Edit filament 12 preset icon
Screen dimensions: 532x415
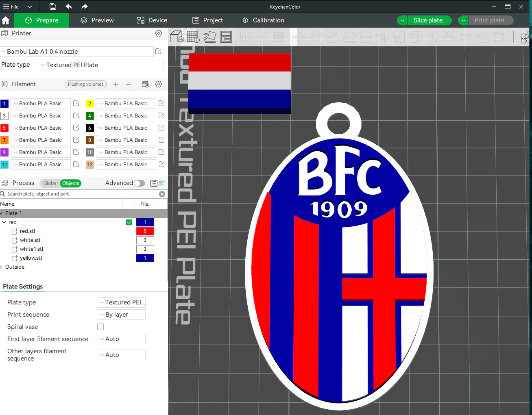click(161, 164)
